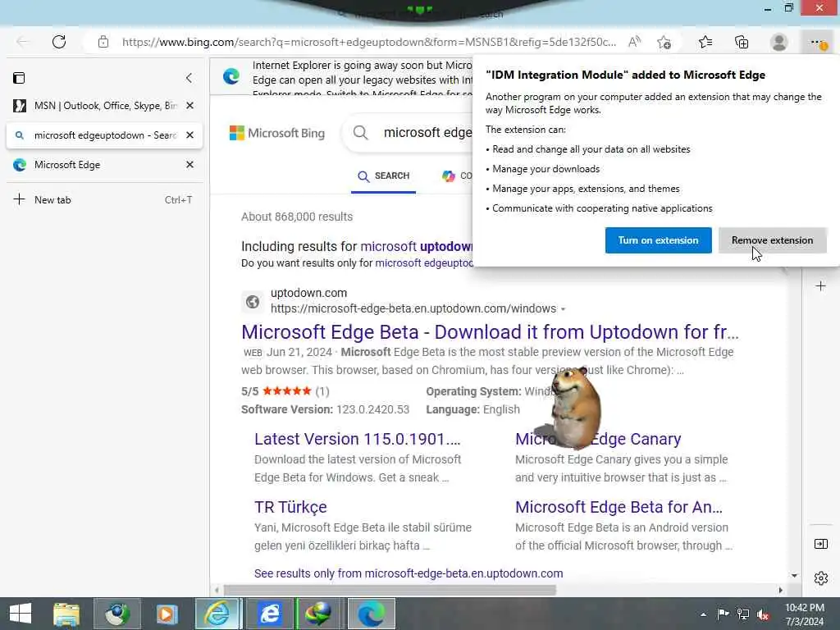
Task: Click the horizontal scrollbar right arrow
Action: coord(781,590)
